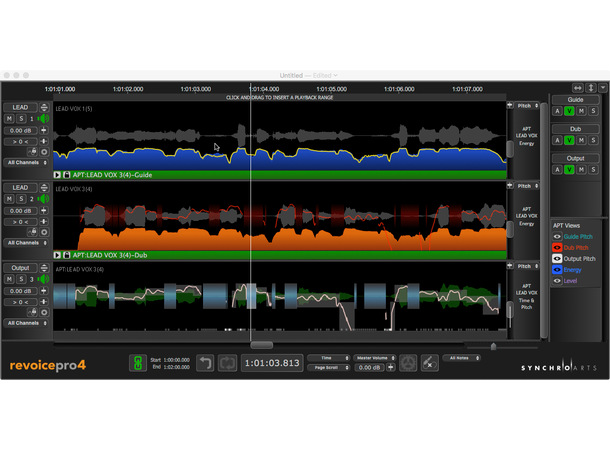Click track 2 pan control icon
The height and width of the screenshot is (450, 610).
pyautogui.click(x=44, y=221)
